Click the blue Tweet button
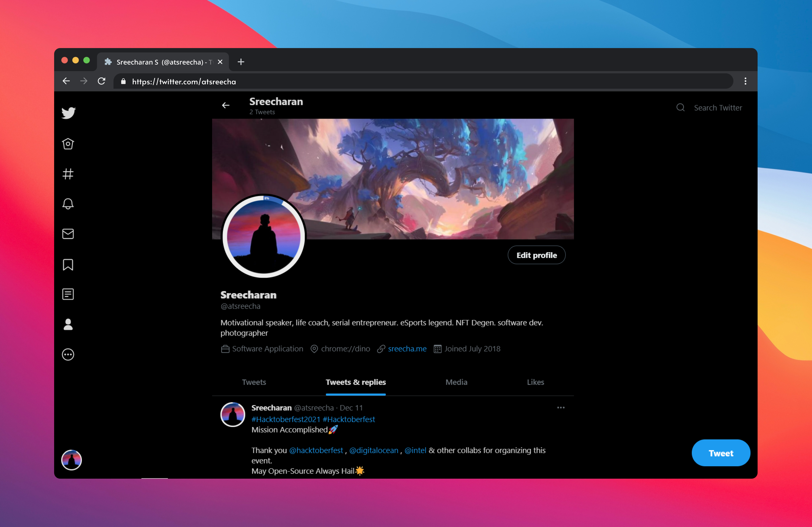This screenshot has width=812, height=527. pos(720,453)
